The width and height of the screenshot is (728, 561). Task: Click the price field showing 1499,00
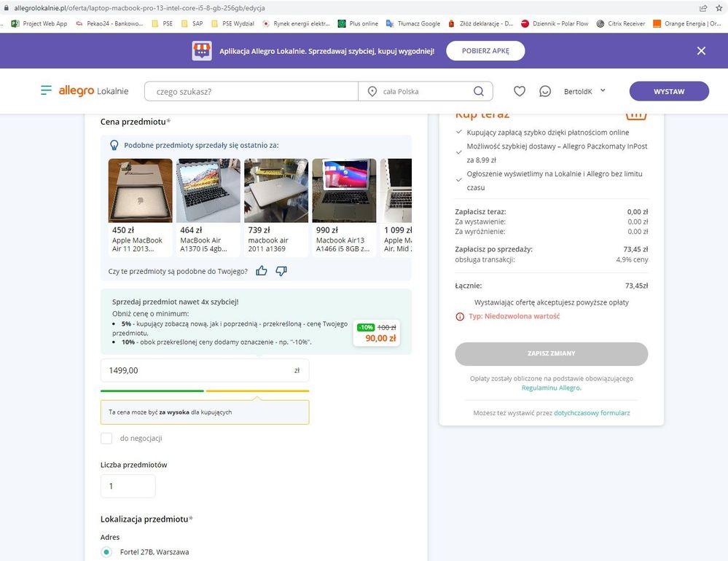(x=205, y=370)
